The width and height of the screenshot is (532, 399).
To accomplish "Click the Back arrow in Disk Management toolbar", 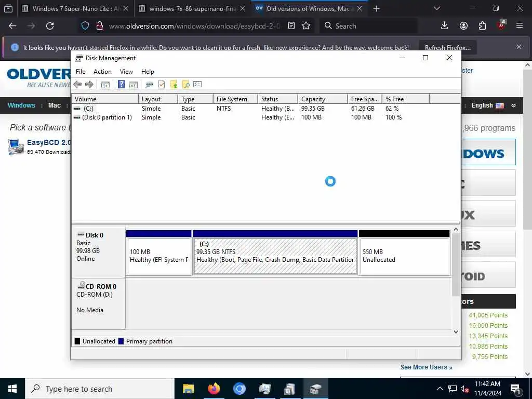I will pos(77,85).
